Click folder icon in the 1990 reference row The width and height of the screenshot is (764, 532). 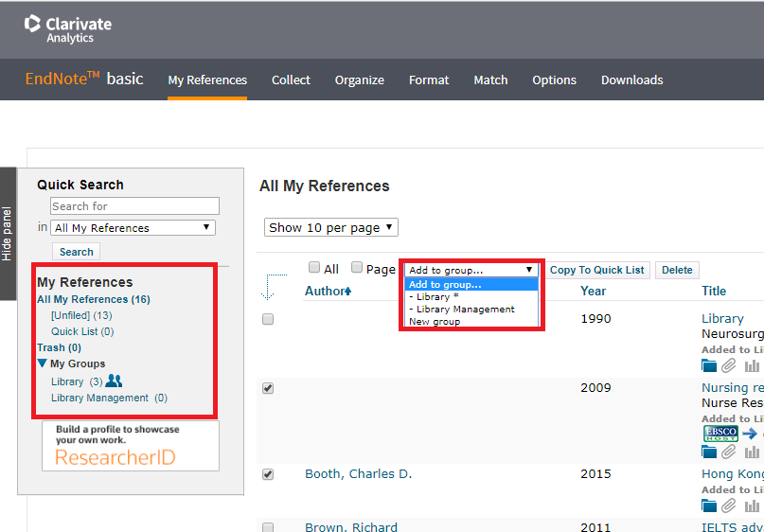pyautogui.click(x=709, y=365)
